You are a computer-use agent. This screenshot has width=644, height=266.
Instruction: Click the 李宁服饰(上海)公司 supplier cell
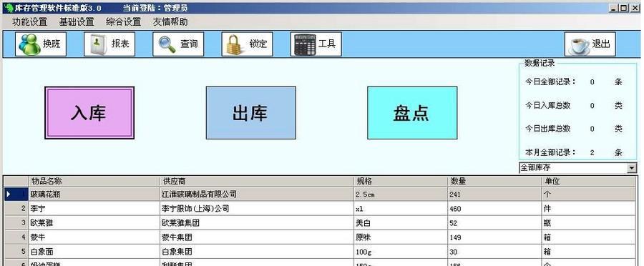tap(257, 209)
